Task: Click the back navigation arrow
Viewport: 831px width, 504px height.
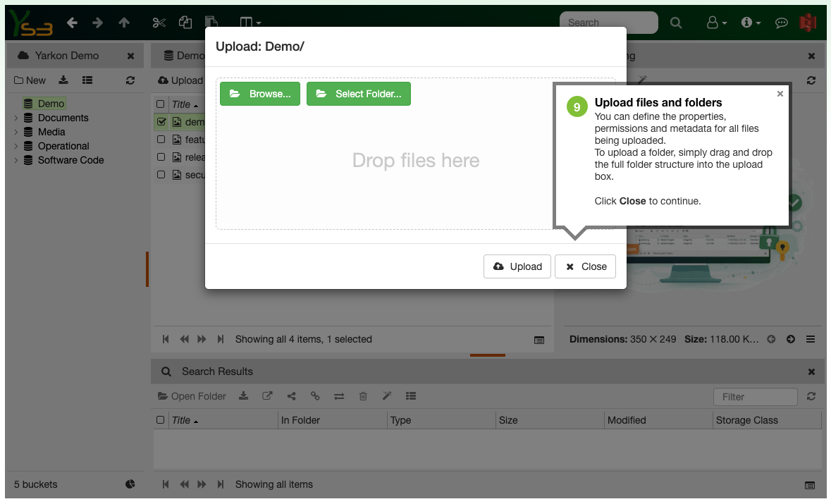Action: click(72, 22)
